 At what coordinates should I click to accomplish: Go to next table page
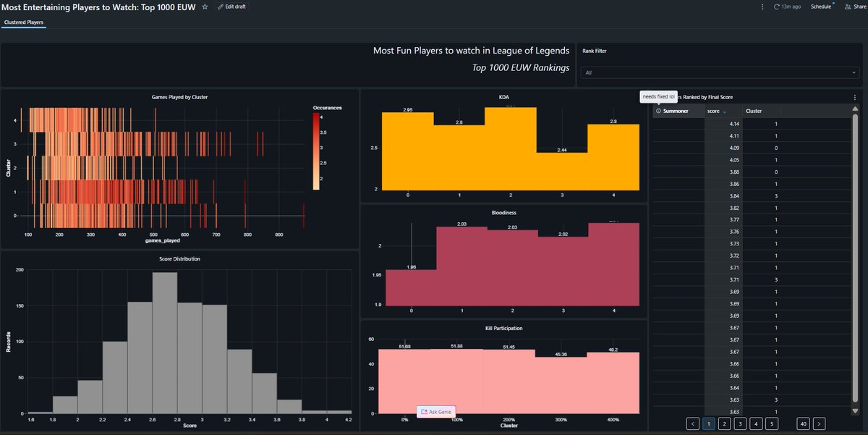(819, 423)
